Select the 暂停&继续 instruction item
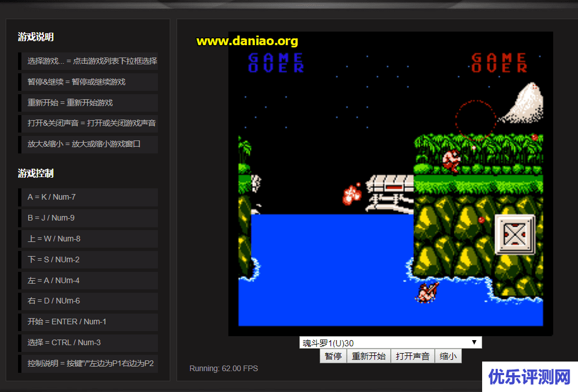Image resolution: width=578 pixels, height=392 pixels. (89, 82)
